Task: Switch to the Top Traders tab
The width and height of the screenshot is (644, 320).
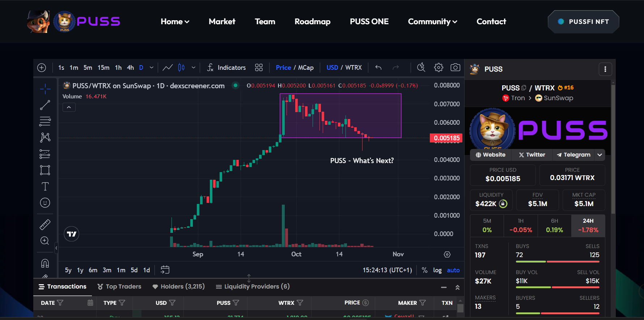Action: 119,287
